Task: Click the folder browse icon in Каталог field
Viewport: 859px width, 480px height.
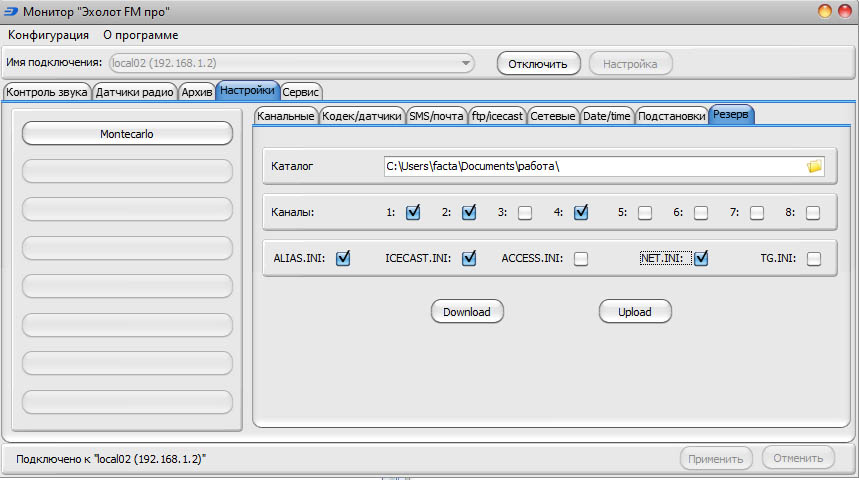Action: [814, 166]
